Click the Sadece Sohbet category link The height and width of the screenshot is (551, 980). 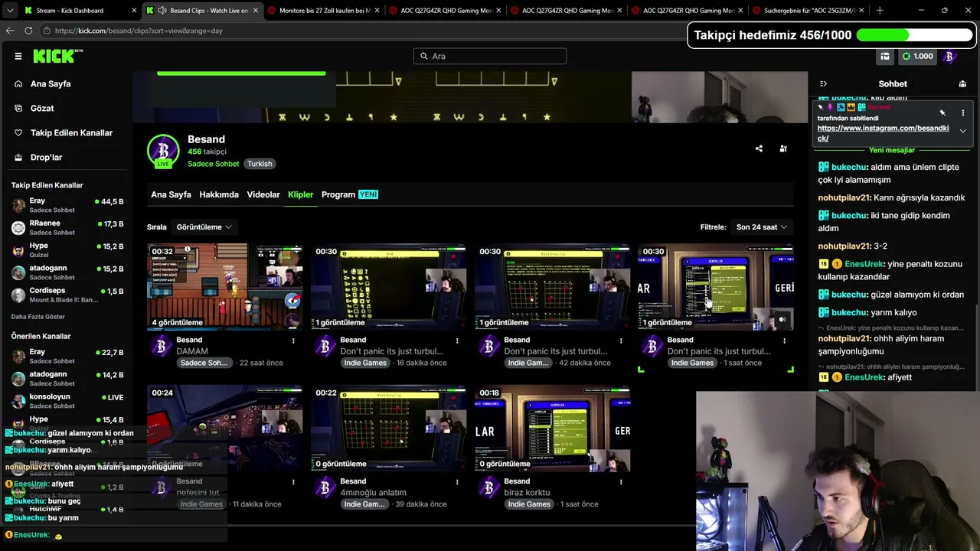tap(214, 164)
